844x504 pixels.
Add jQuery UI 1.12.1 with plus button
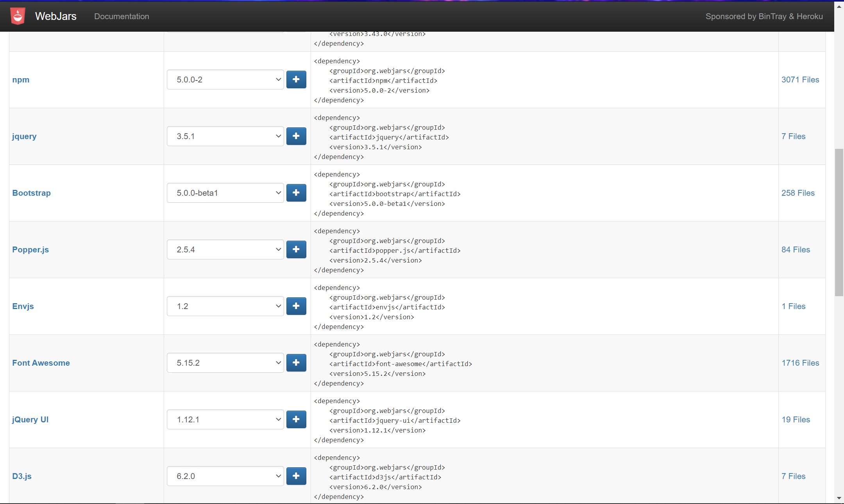pyautogui.click(x=296, y=419)
